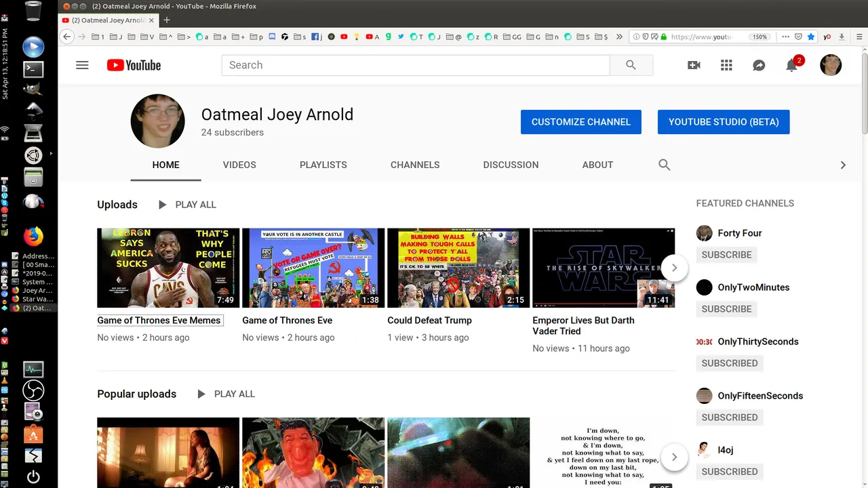Toggle subscription to OnlyThirtySeconds
This screenshot has width=868, height=488.
tap(730, 363)
